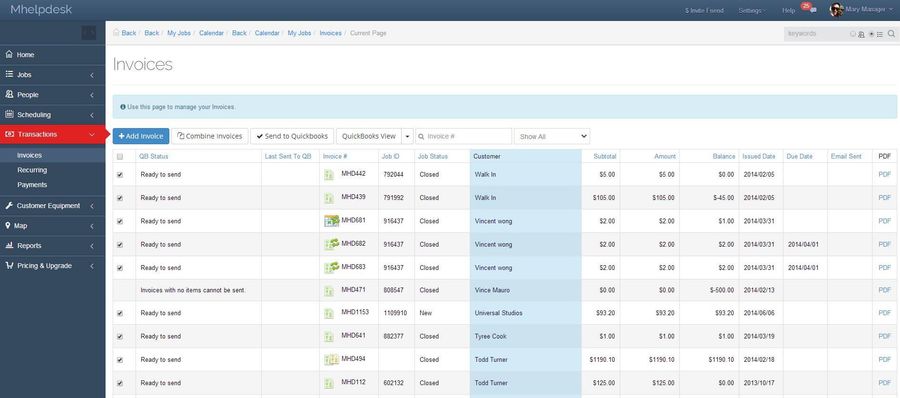Expand the Reports submenu chevron
This screenshot has width=900, height=398.
92,246
